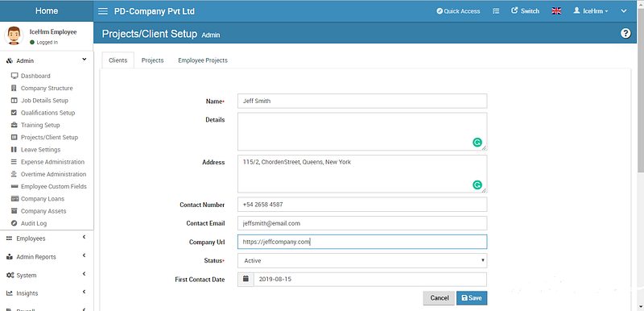Image resolution: width=644 pixels, height=311 pixels.
Task: Open Employee Custom Fields
Action: pos(54,186)
